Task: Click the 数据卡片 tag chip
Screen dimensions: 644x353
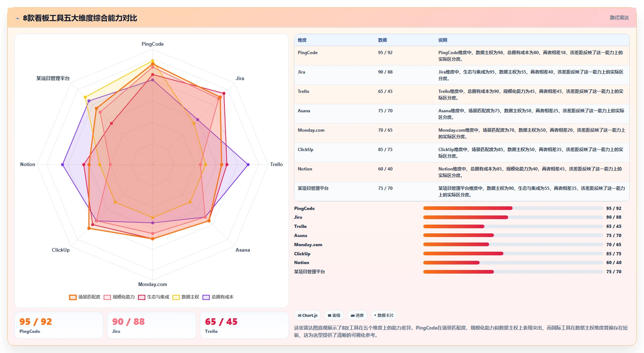Action: pos(384,315)
